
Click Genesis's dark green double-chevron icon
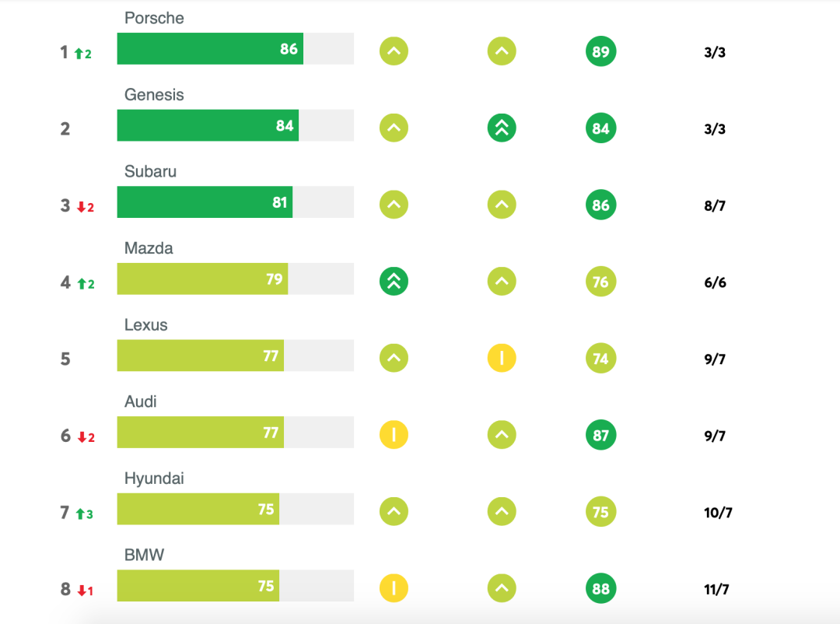click(x=502, y=128)
